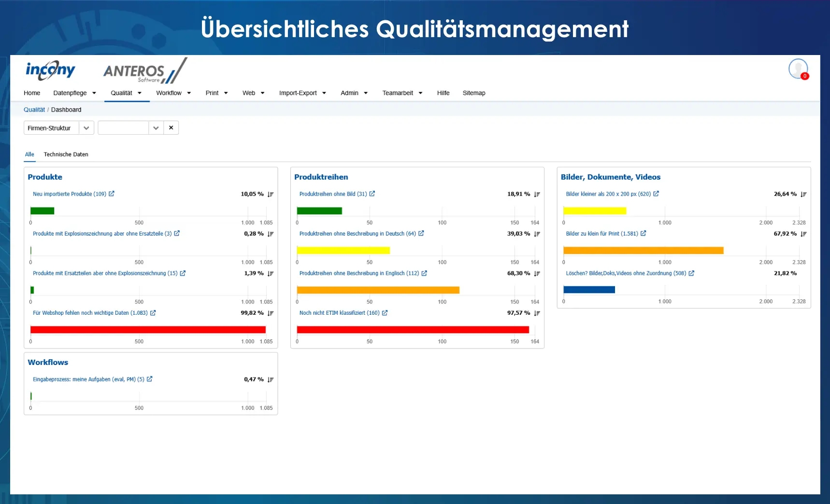
Task: Open Noch nicht ETIM klassifiziert (160) link
Action: point(339,313)
